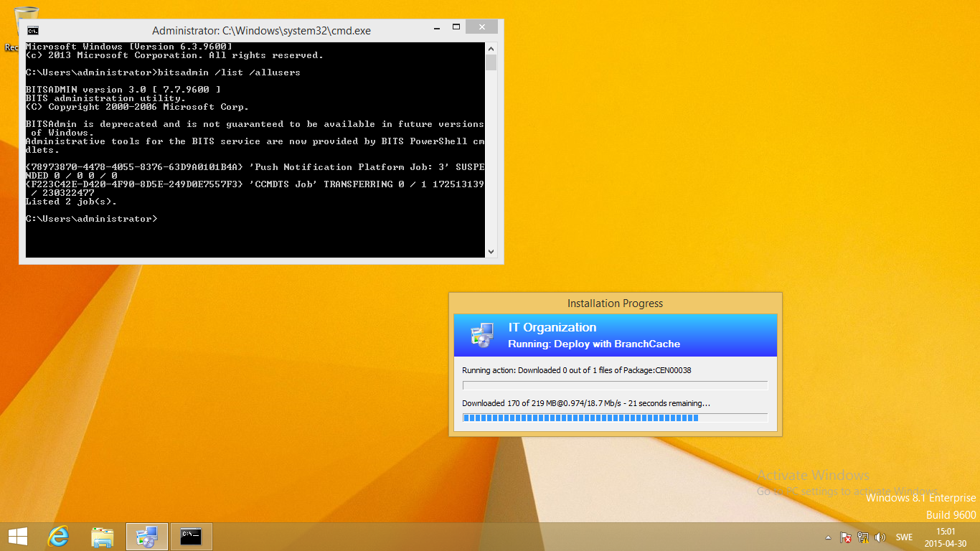The image size is (980, 551).
Task: Show hidden system tray icons
Action: pos(829,537)
